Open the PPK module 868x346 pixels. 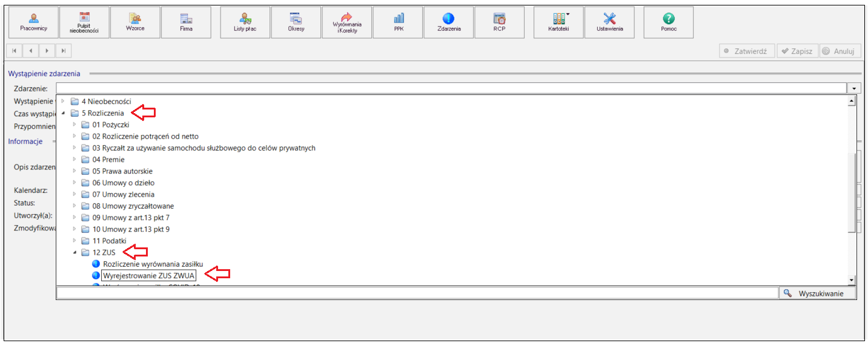pos(398,22)
